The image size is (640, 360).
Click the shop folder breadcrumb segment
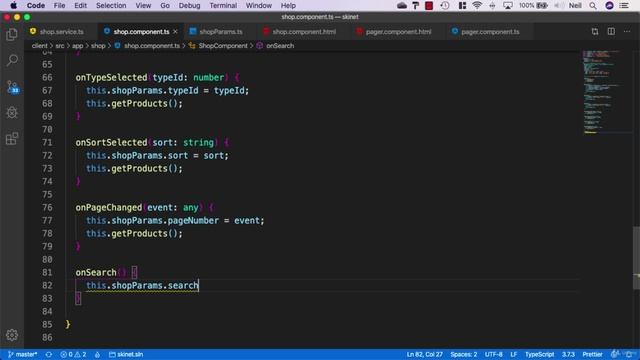(98, 46)
